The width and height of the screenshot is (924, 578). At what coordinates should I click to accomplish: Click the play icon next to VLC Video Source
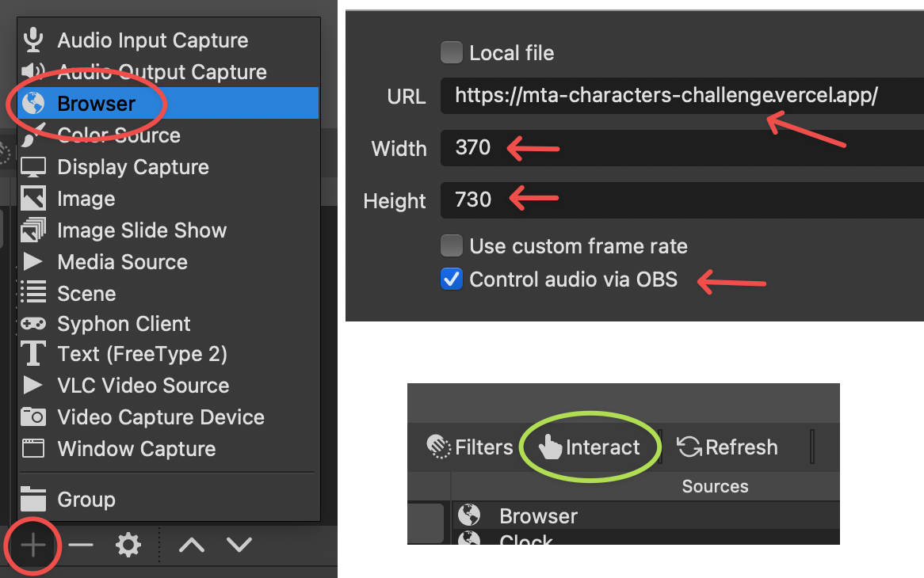[x=32, y=385]
